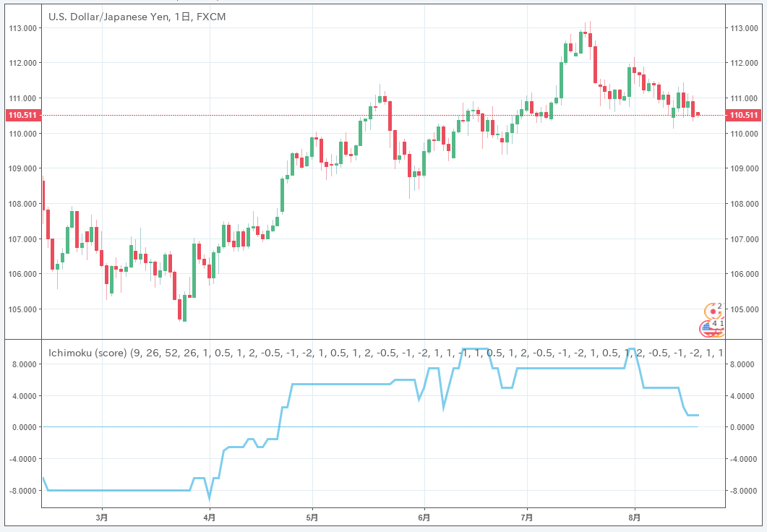This screenshot has height=532, width=767.
Task: Click the 7月 label on the time axis
Action: pyautogui.click(x=527, y=518)
